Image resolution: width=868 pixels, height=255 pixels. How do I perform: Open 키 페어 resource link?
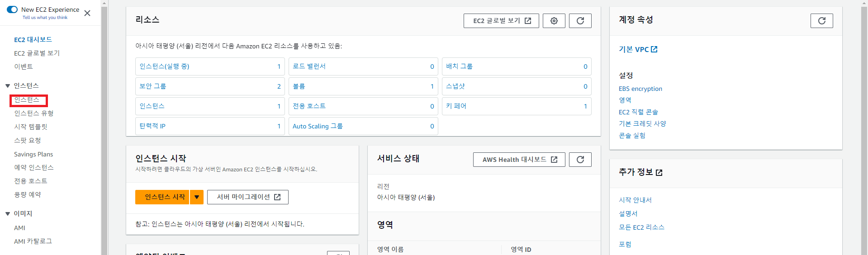coord(456,106)
